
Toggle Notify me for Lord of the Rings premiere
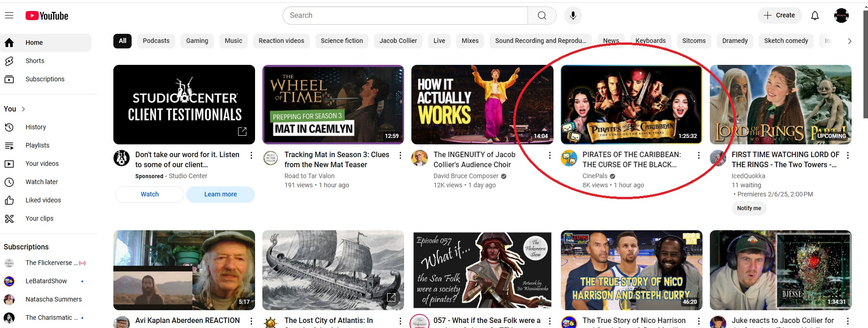(x=749, y=208)
